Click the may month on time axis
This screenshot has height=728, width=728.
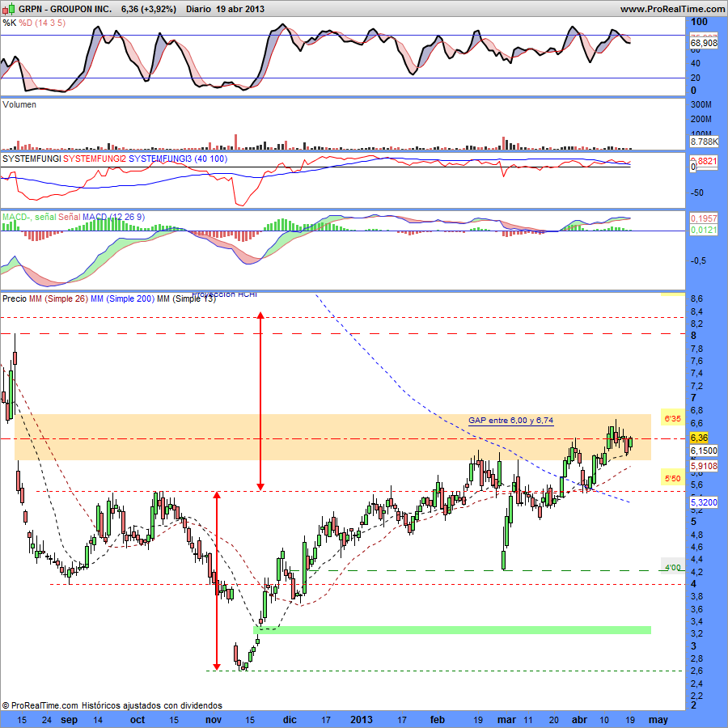[x=658, y=720]
